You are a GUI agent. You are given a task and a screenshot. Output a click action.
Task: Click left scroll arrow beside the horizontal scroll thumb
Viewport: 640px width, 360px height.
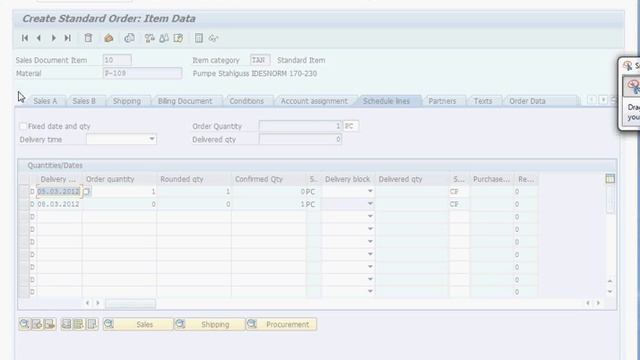click(x=88, y=303)
